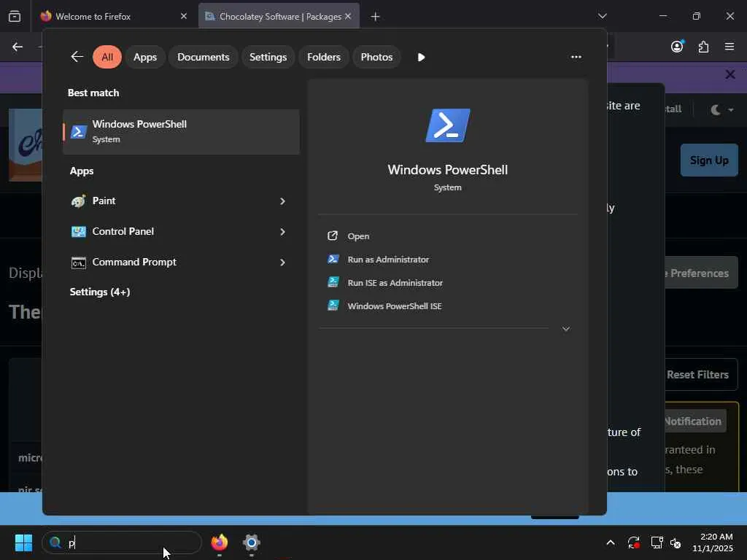747x560 pixels.
Task: Click the PowerShell icon in best match
Action: [79, 132]
